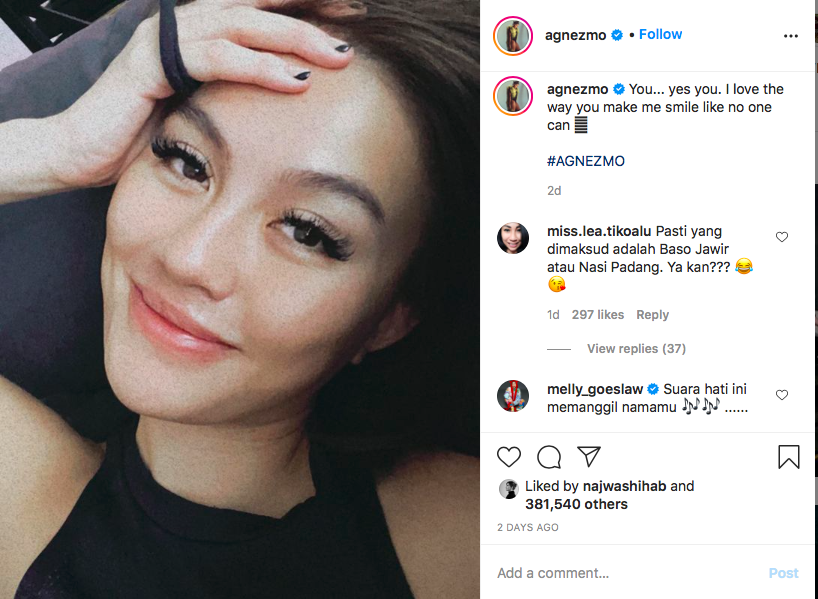
Task: Click the Post comment button
Action: tap(783, 573)
